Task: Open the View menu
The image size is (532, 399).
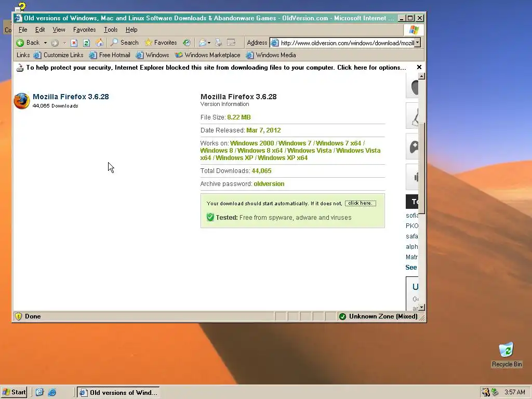Action: coord(59,30)
